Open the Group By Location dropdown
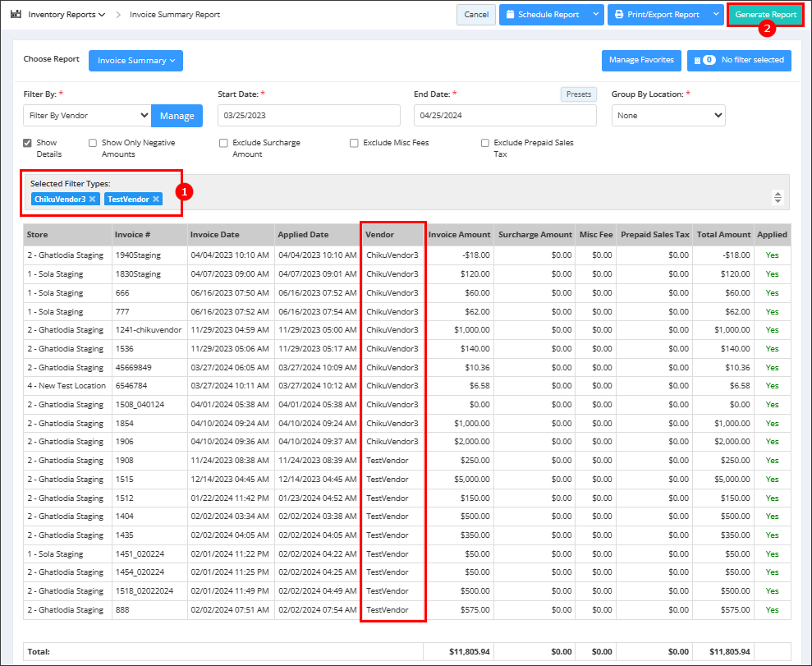Image resolution: width=812 pixels, height=666 pixels. 668,116
